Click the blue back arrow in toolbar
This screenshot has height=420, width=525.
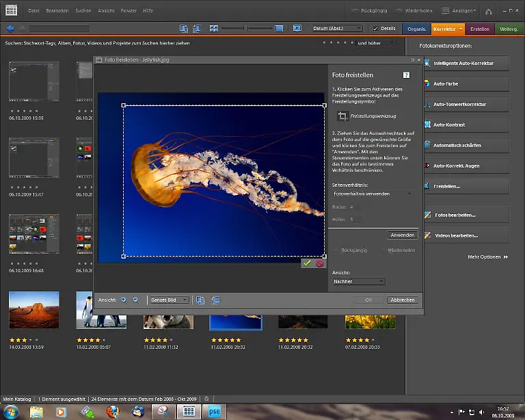[x=10, y=28]
